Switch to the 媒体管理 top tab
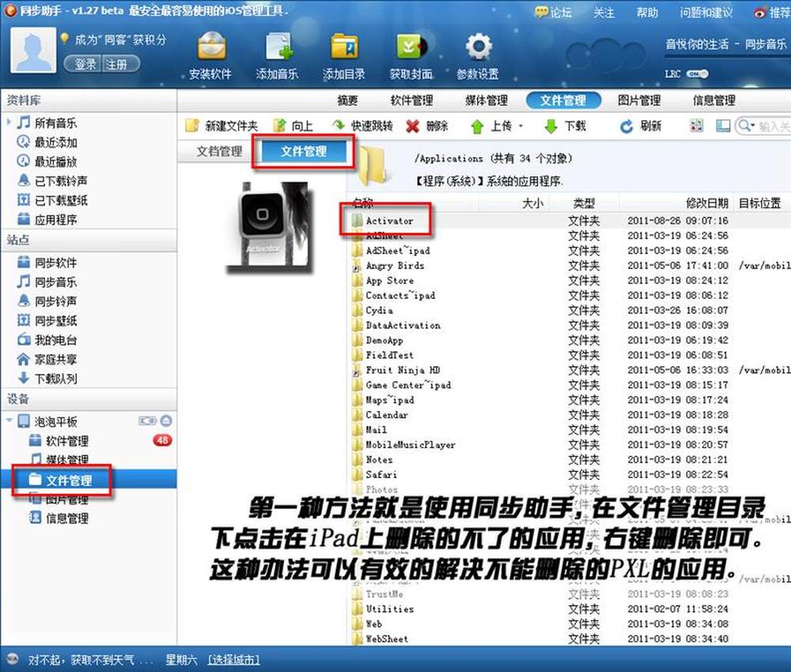 tap(486, 100)
